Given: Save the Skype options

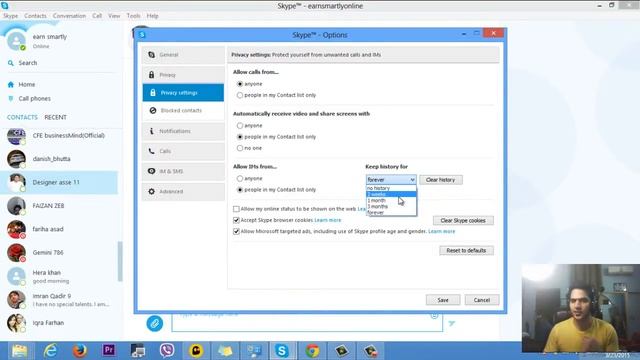Looking at the screenshot, I should coord(443,300).
